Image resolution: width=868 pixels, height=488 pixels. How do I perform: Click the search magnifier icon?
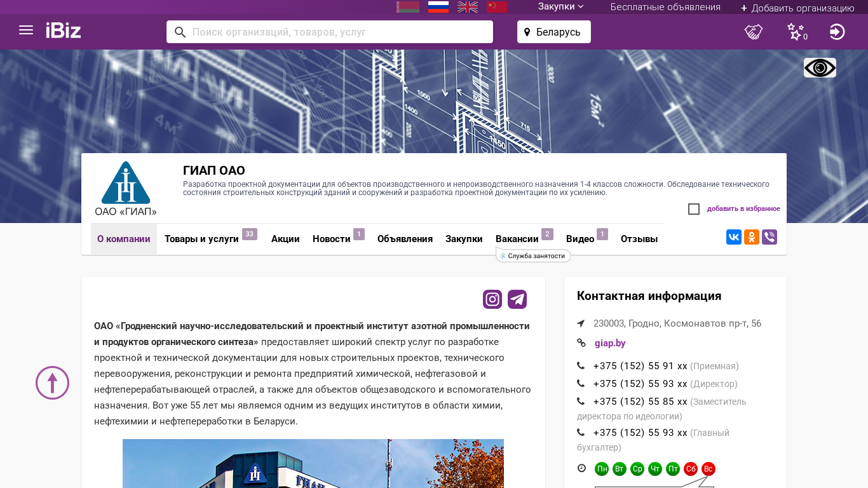tap(180, 32)
